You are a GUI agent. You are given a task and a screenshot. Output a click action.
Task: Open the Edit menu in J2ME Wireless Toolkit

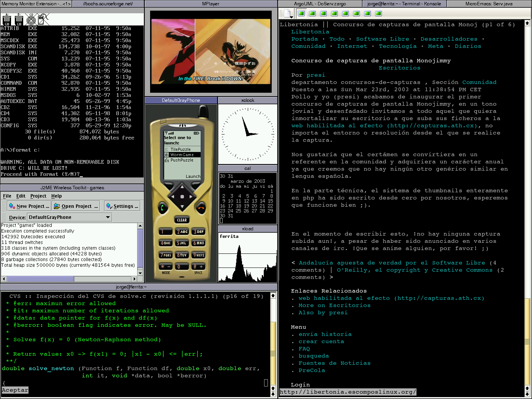click(x=21, y=196)
